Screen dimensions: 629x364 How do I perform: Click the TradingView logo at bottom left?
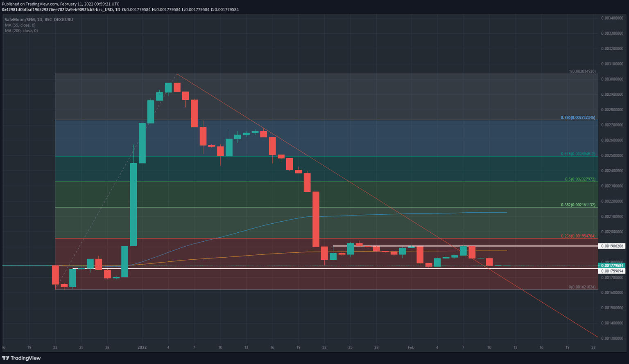[21, 358]
